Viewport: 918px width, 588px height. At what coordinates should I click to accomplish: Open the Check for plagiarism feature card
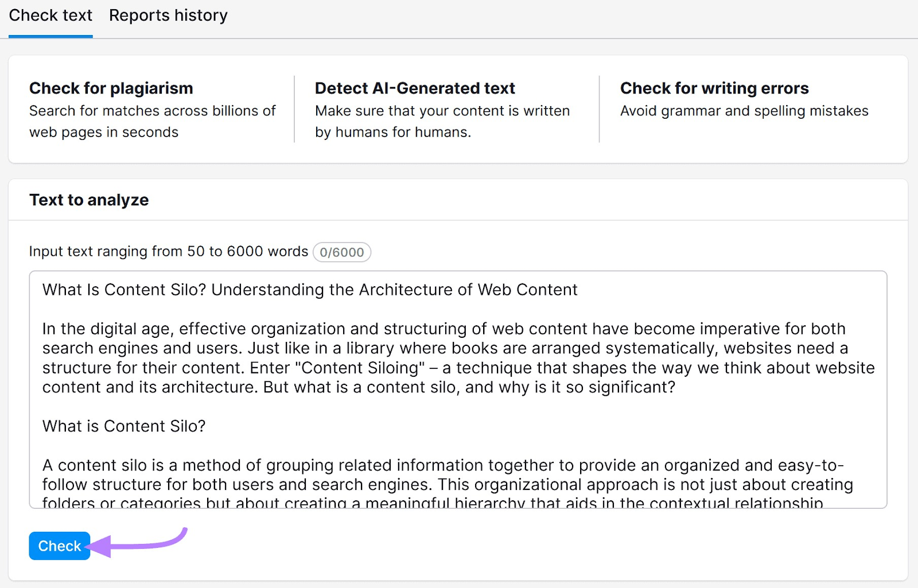click(111, 88)
